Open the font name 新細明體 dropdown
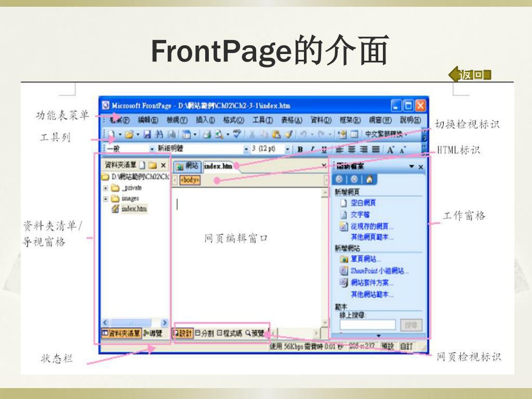 pos(246,149)
